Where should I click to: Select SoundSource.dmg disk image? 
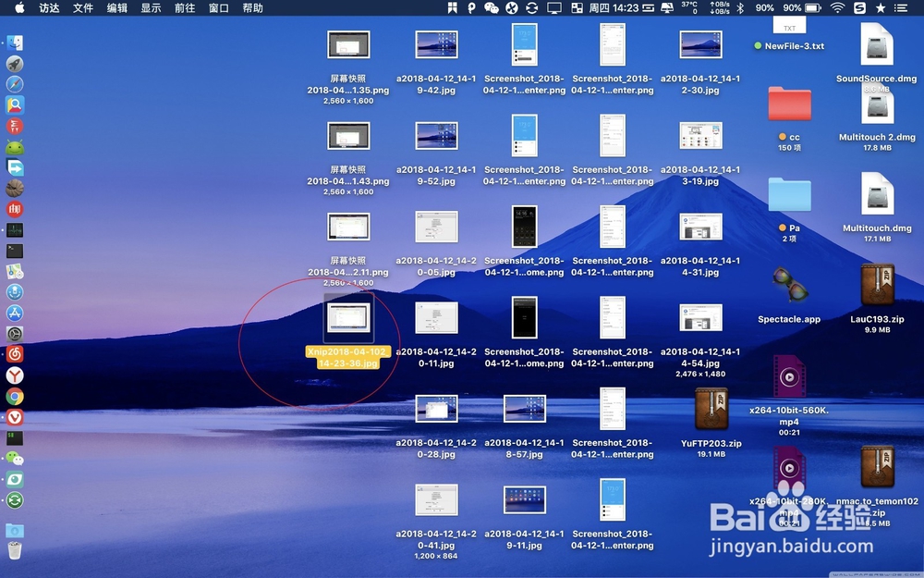point(877,44)
